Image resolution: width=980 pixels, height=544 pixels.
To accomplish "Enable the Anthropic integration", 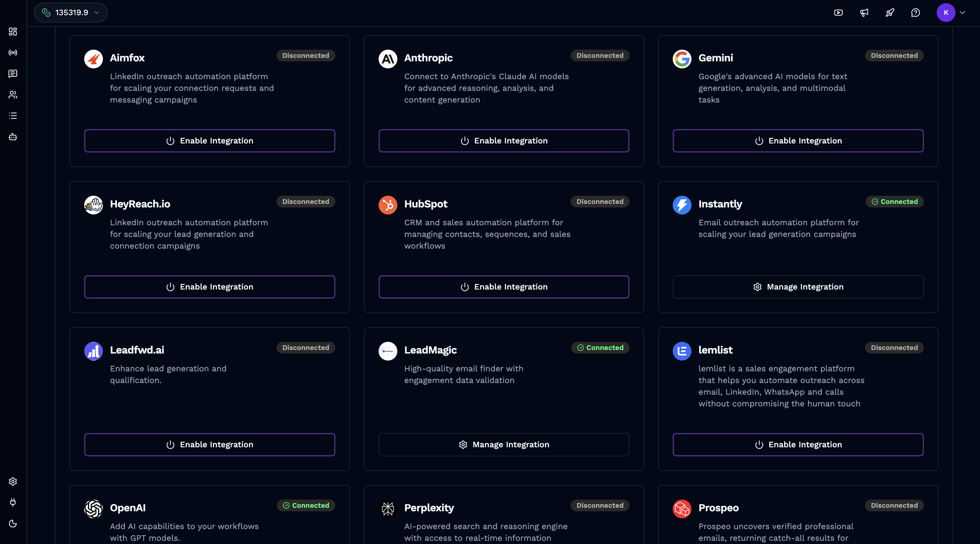I will tap(503, 141).
